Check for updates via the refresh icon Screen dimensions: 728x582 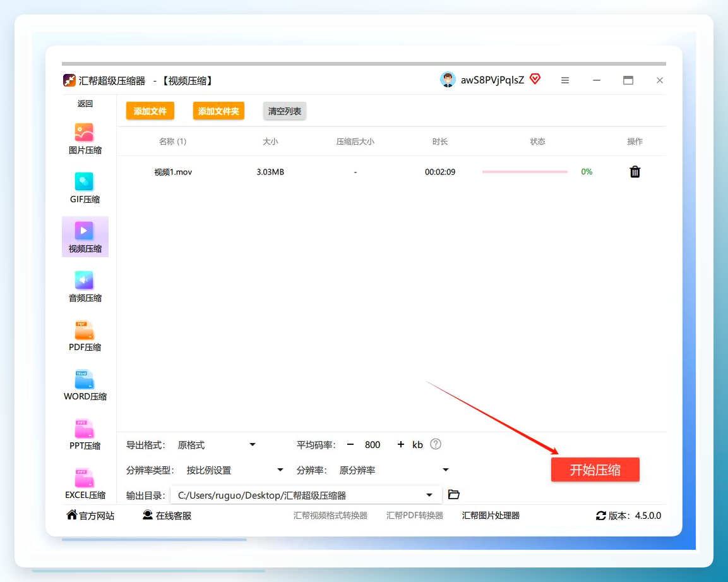pos(601,516)
